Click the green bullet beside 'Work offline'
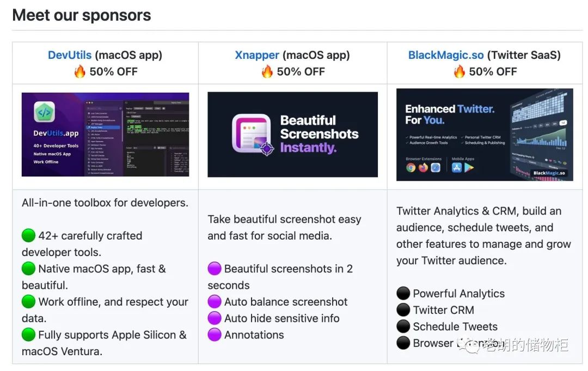Image resolution: width=588 pixels, height=371 pixels. [28, 302]
